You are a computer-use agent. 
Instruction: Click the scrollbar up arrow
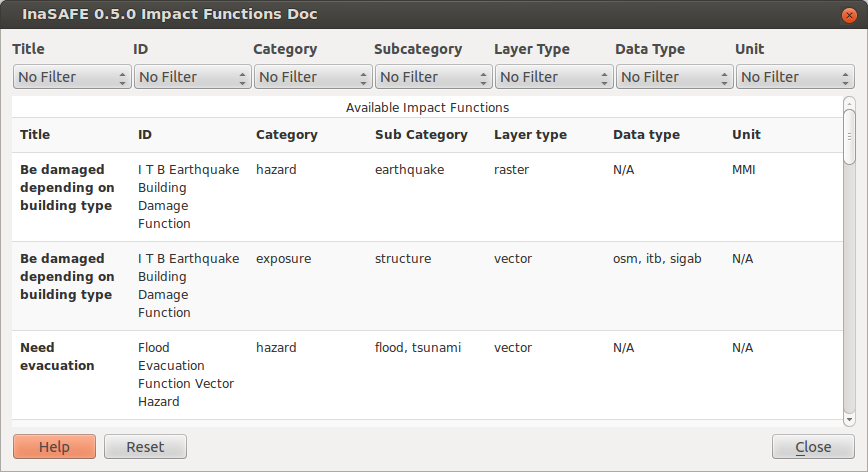849,103
